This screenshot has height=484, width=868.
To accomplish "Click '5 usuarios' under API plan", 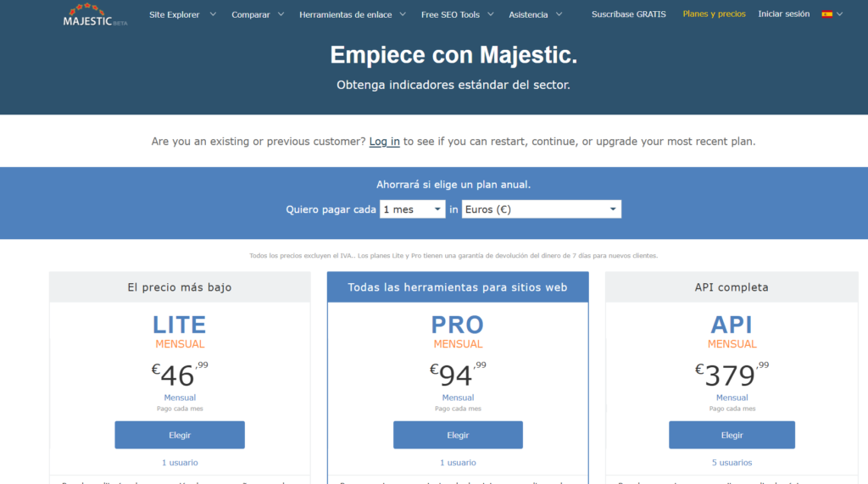I will [x=732, y=463].
